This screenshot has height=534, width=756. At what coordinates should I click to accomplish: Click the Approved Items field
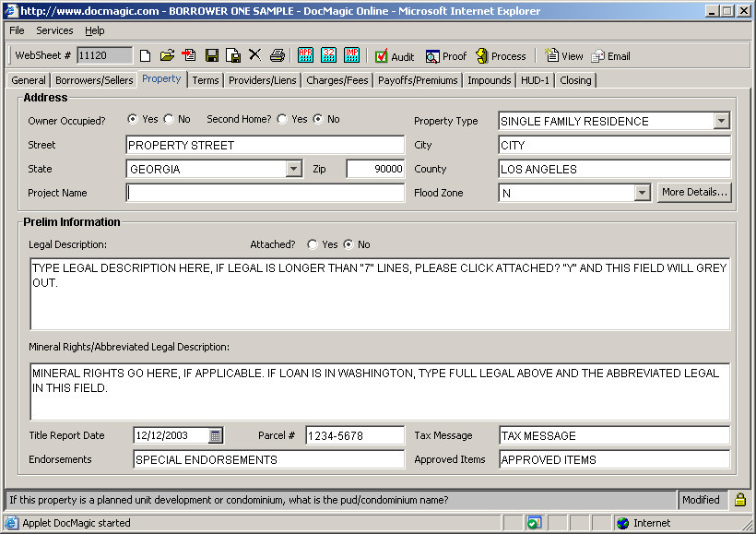pos(614,459)
